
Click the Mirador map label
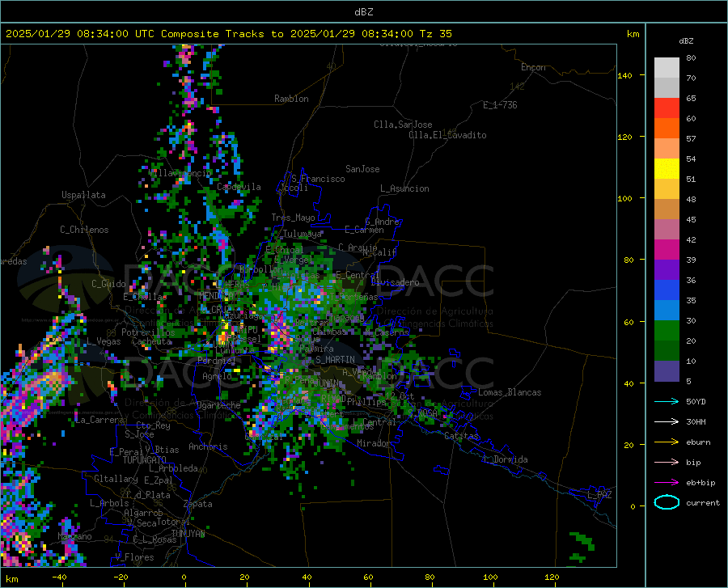pyautogui.click(x=374, y=443)
